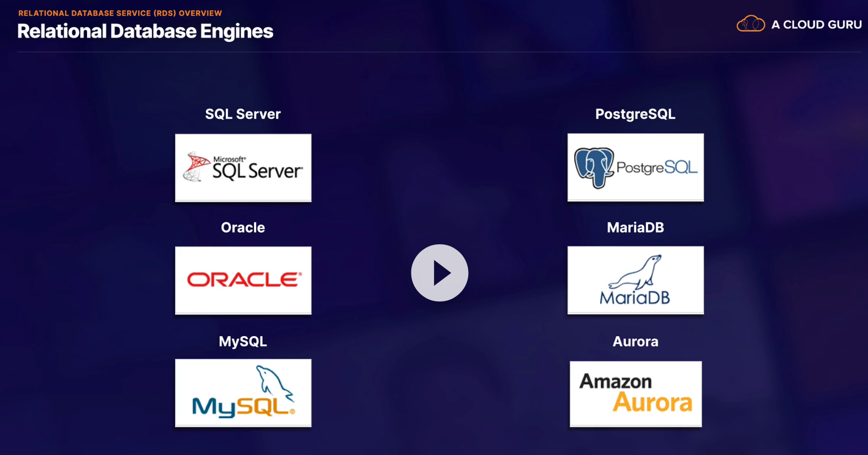This screenshot has width=868, height=455.
Task: Open the MySQL dolphin logo card
Action: click(x=243, y=393)
